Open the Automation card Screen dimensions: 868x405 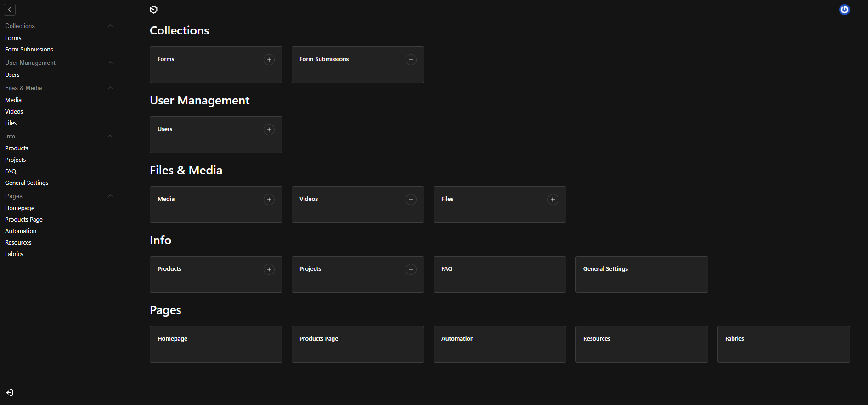[x=500, y=344]
